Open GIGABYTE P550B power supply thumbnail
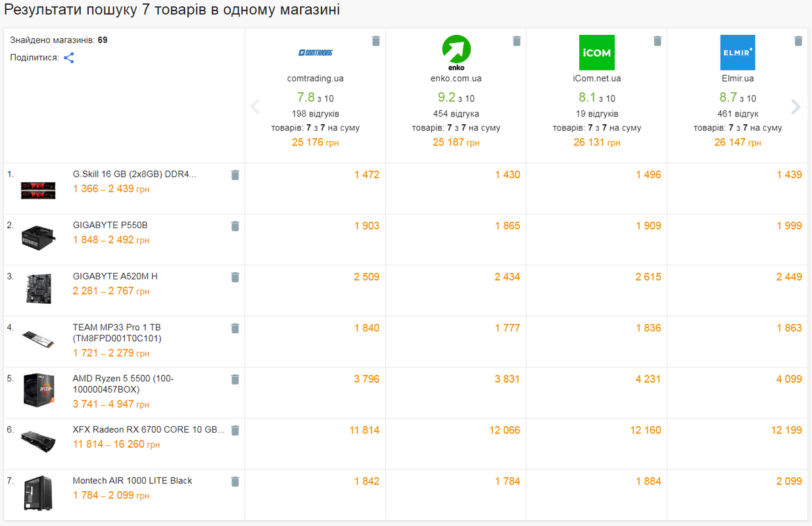This screenshot has height=526, width=812. (x=39, y=237)
